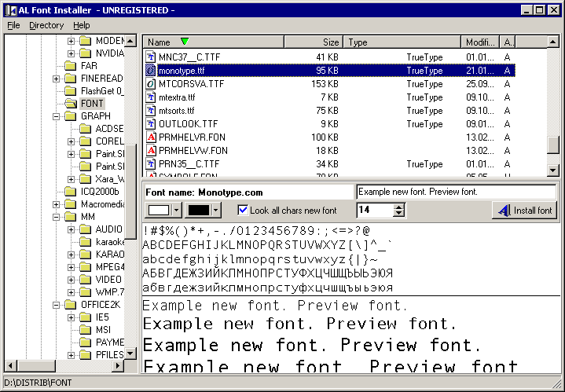Click the PRMHELVW.FON red font icon
The width and height of the screenshot is (565, 392).
(150, 150)
